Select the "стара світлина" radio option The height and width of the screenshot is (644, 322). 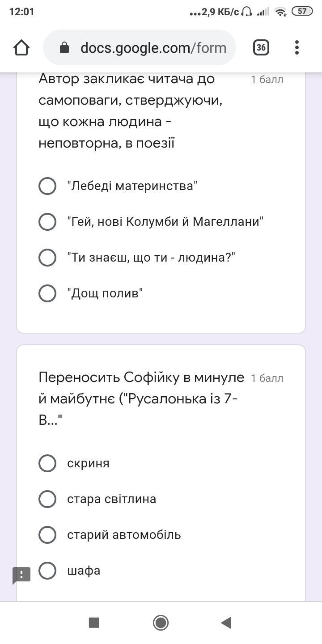(47, 499)
